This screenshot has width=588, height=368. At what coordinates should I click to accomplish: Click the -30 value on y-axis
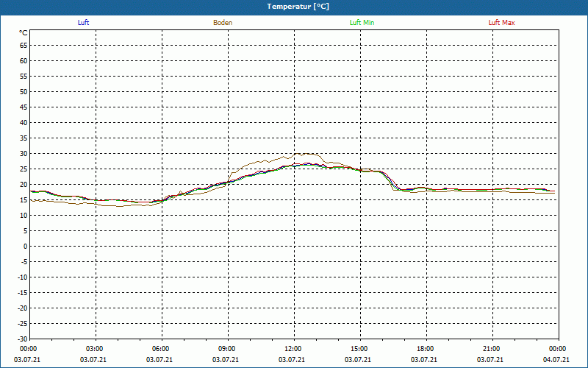tap(23, 339)
